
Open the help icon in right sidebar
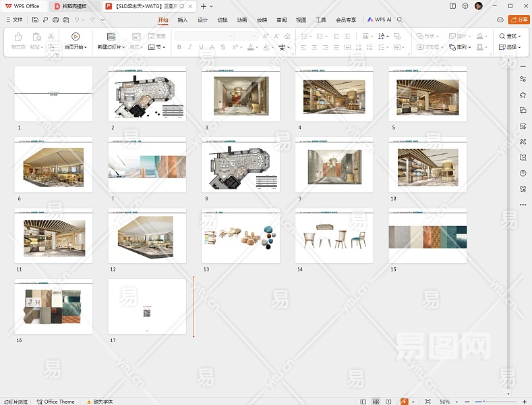pyautogui.click(x=523, y=173)
